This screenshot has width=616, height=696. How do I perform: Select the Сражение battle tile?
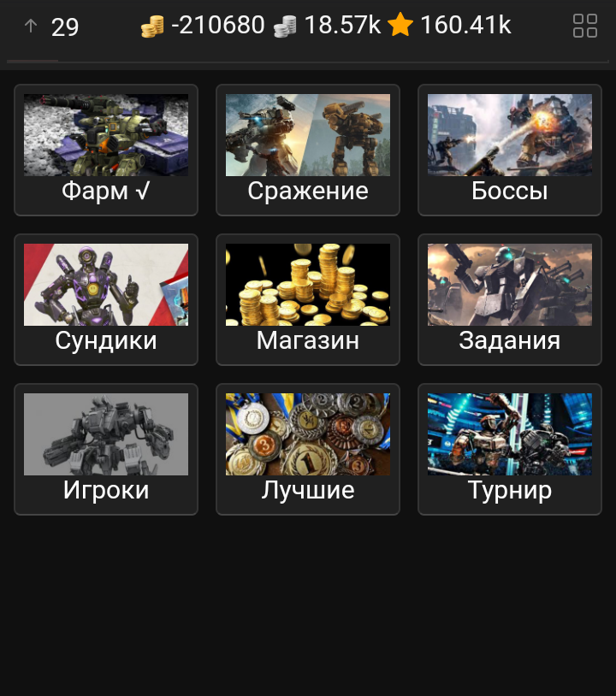click(308, 150)
